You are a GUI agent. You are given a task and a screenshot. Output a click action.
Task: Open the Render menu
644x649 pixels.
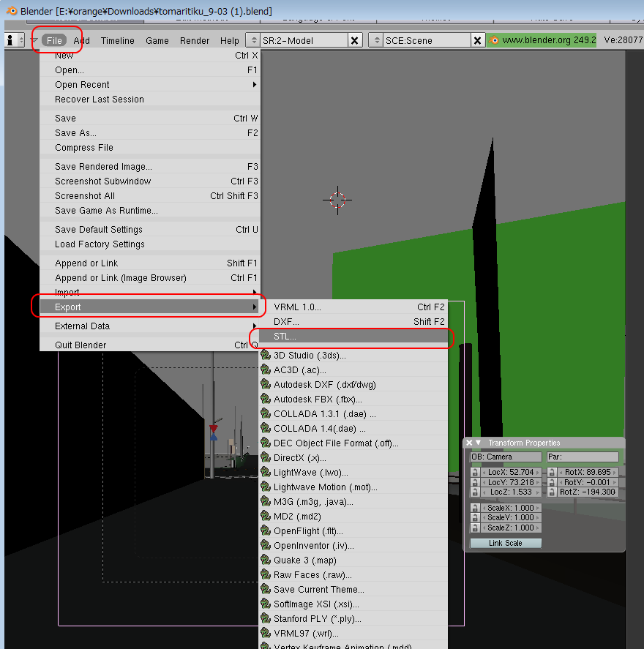pos(195,40)
